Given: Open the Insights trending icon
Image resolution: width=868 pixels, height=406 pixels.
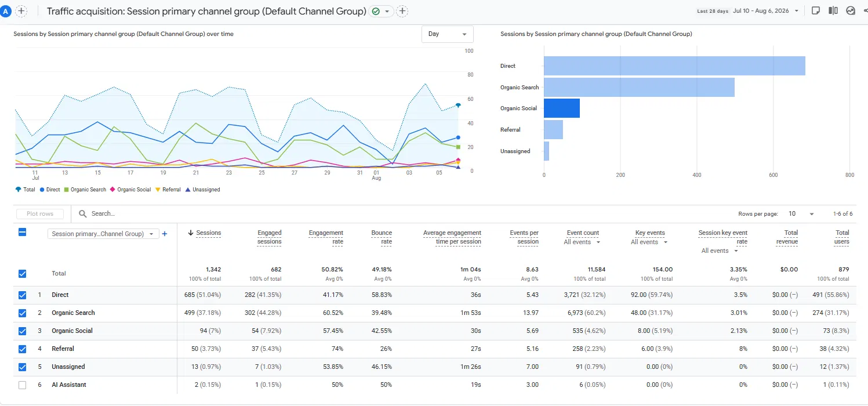Looking at the screenshot, I should [x=851, y=10].
